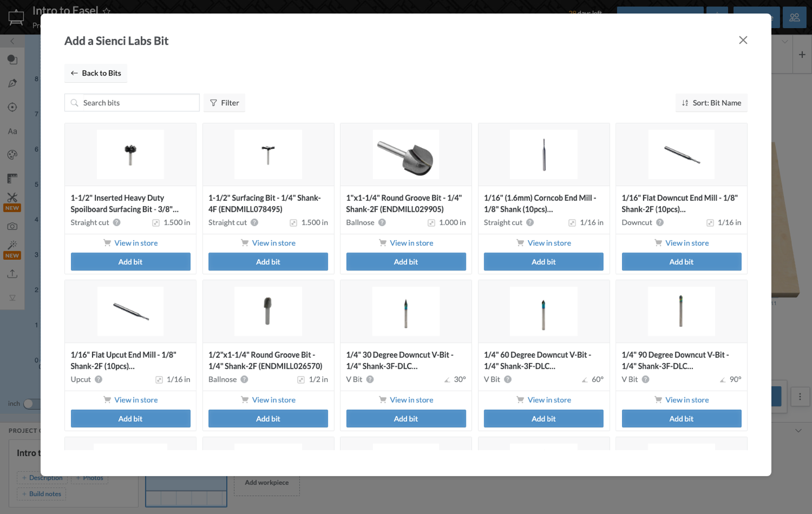Screen dimensions: 812x514
Task: Show help icon next to Upcut
Action: (x=99, y=379)
